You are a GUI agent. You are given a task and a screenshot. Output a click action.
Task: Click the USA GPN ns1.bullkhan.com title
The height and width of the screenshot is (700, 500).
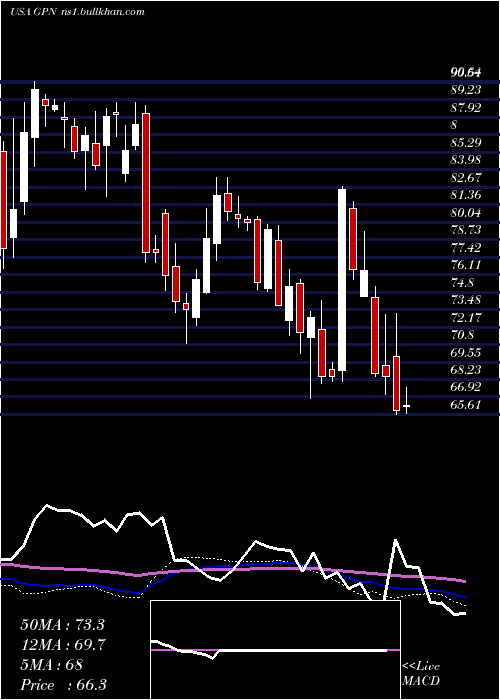click(x=77, y=12)
